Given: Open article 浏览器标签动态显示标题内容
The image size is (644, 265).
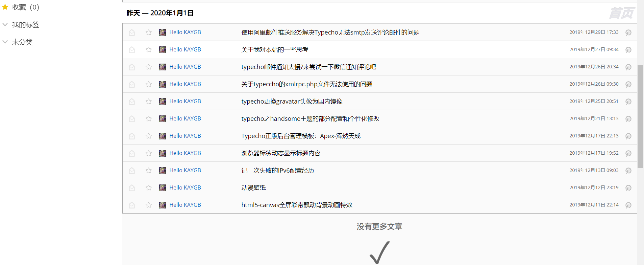Looking at the screenshot, I should tap(281, 153).
